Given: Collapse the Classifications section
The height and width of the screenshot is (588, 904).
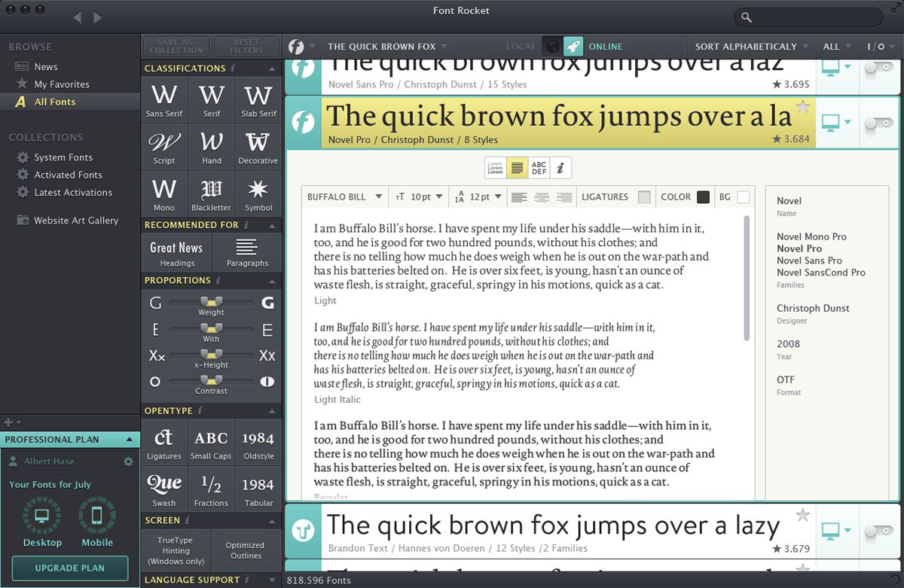Looking at the screenshot, I should 271,69.
